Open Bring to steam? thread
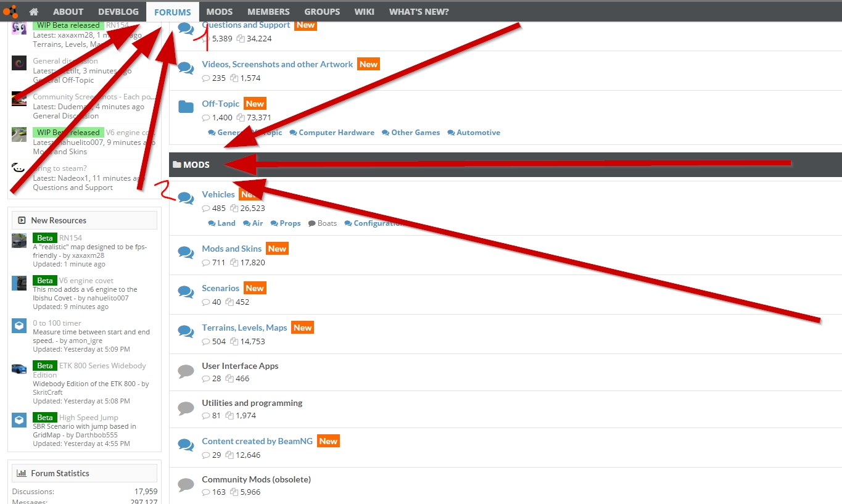842x504 pixels. point(60,168)
